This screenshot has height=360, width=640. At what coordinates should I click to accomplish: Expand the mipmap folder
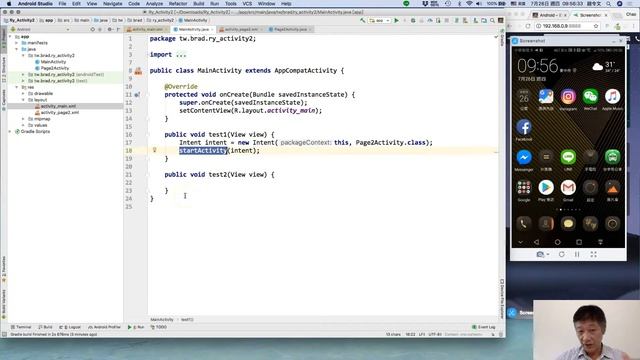23,119
